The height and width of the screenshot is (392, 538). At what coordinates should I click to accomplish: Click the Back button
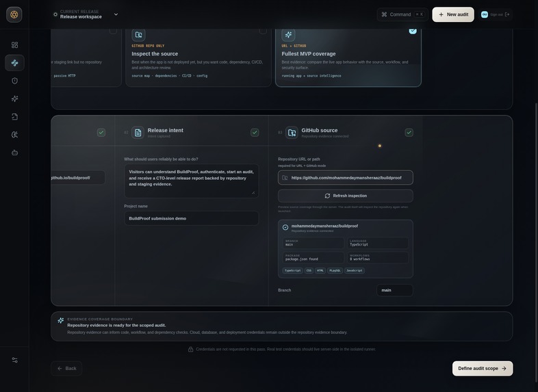pos(66,368)
